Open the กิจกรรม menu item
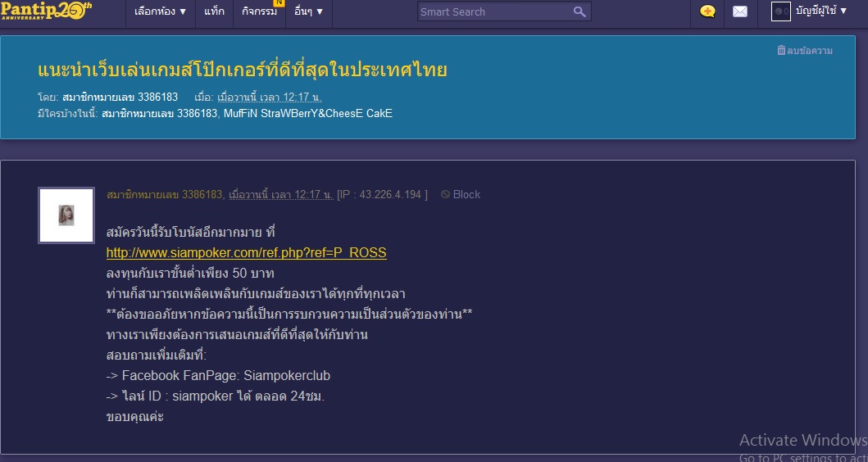The image size is (868, 462). 259,11
